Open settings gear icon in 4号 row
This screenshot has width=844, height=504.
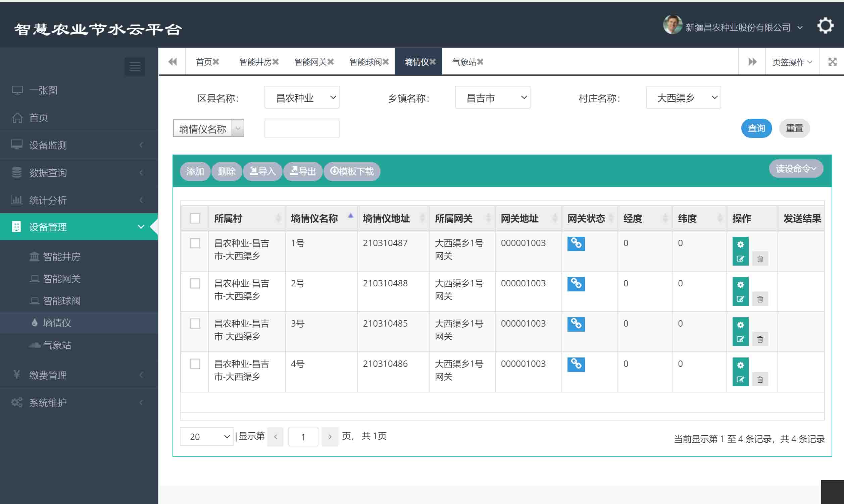(740, 365)
